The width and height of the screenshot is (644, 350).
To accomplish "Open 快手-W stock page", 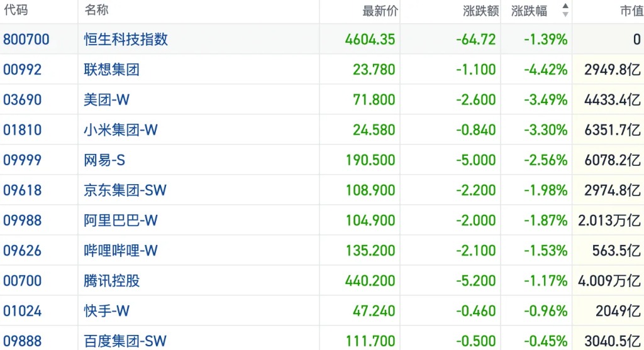I will click(107, 311).
